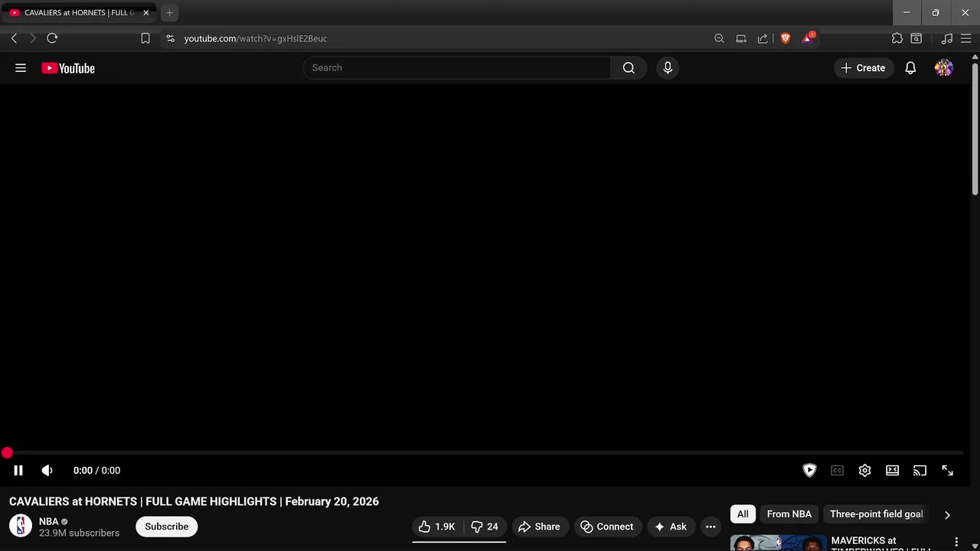The image size is (980, 551).
Task: Click the search magnifier button
Action: tap(629, 68)
